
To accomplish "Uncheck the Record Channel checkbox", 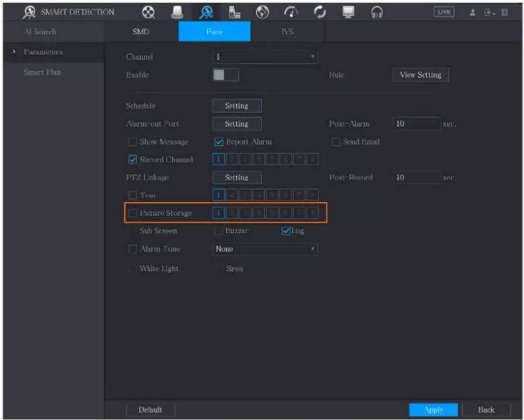I will click(x=133, y=160).
